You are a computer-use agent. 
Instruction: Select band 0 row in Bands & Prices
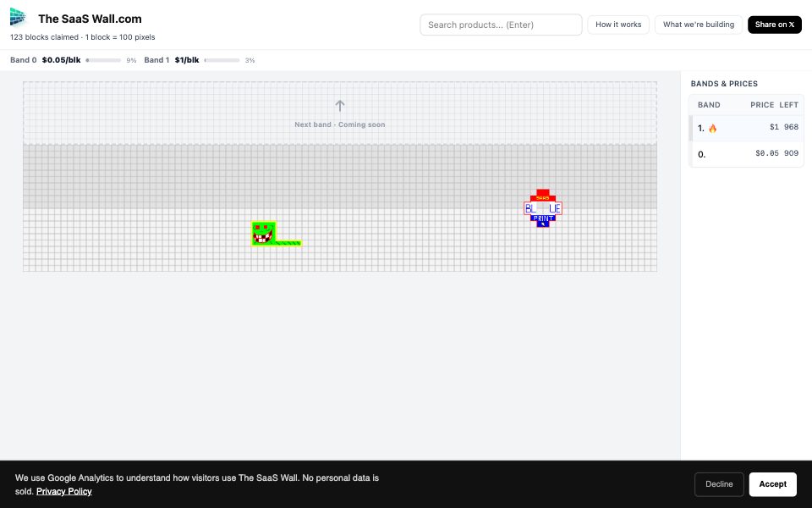pos(746,154)
